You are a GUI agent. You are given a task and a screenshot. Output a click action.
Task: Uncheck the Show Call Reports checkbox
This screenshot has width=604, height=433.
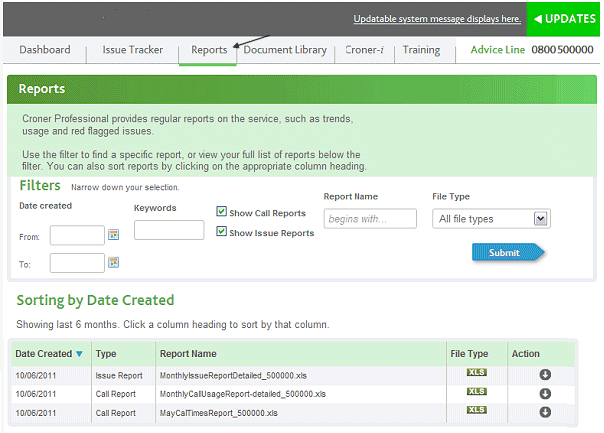pyautogui.click(x=222, y=212)
